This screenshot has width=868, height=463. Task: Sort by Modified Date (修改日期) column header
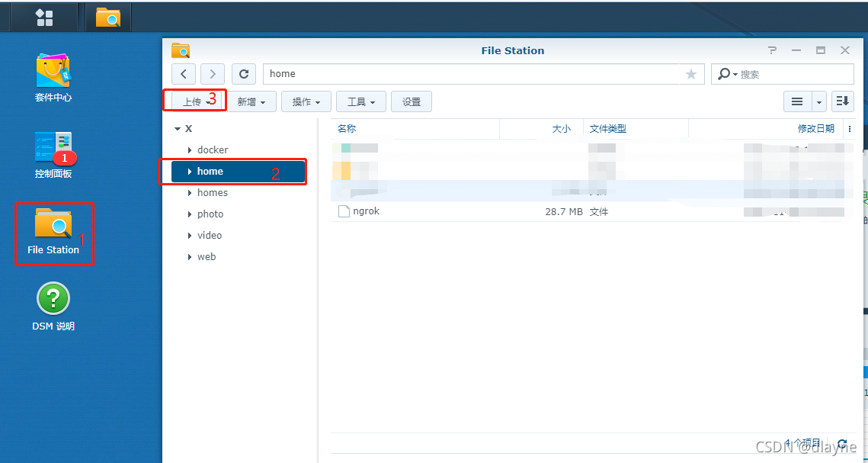point(767,128)
